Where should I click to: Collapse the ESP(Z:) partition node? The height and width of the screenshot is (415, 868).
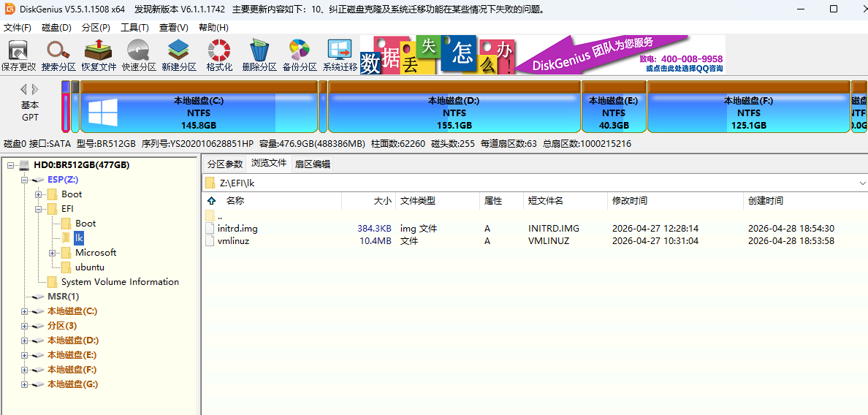(x=24, y=180)
